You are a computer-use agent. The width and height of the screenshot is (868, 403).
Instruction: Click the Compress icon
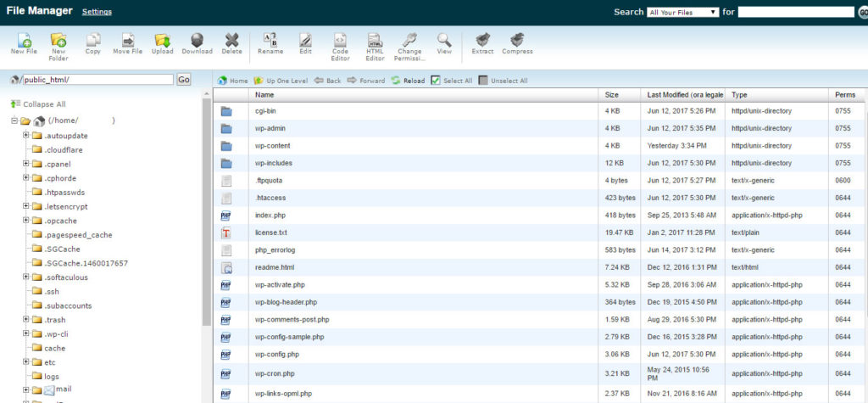point(517,40)
